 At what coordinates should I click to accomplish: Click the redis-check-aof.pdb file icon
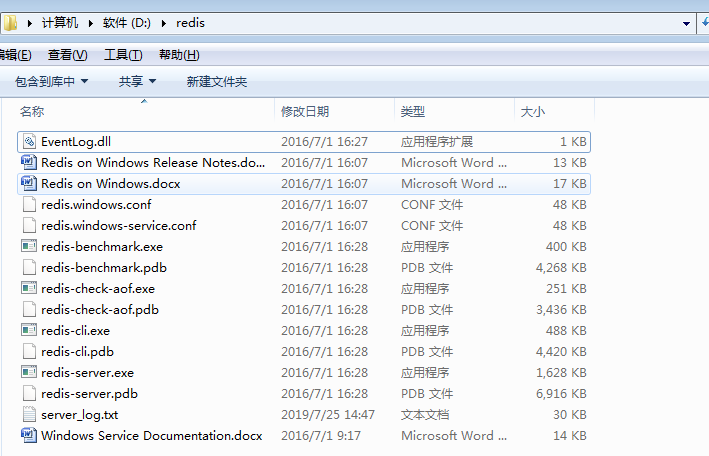coord(29,309)
